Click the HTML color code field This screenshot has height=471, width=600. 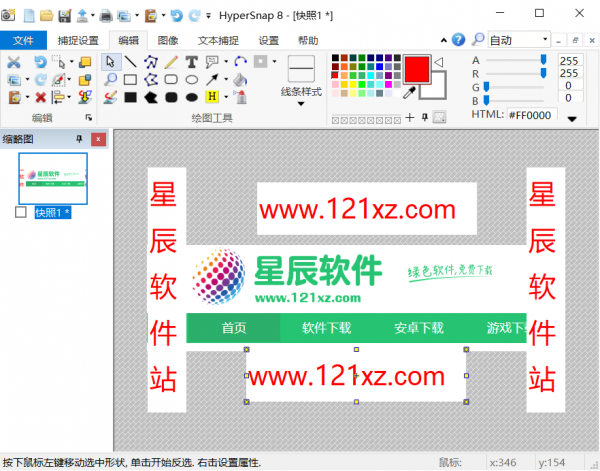click(x=531, y=116)
